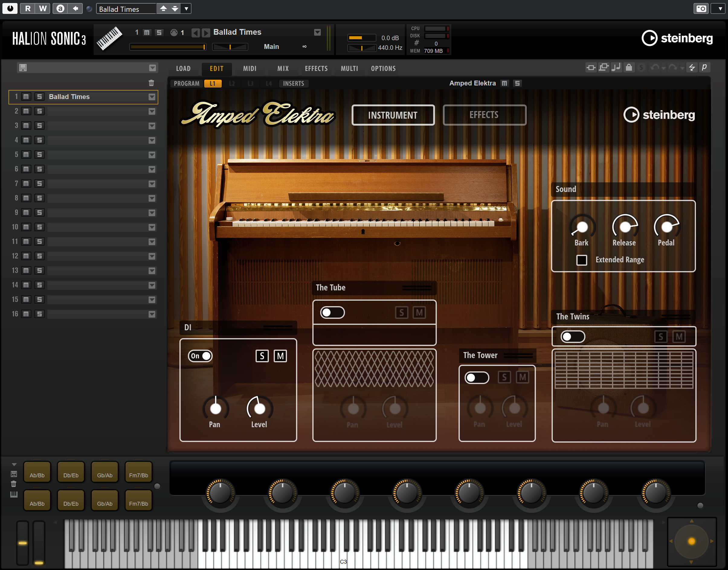728x570 pixels.
Task: Turn off the DI On switch
Action: click(200, 356)
